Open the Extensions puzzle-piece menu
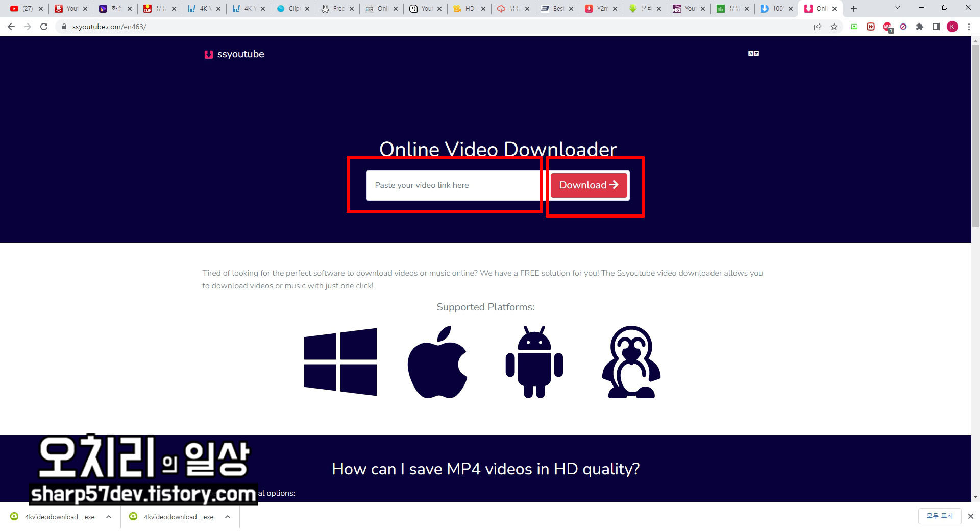The image size is (980, 531). coord(920,27)
